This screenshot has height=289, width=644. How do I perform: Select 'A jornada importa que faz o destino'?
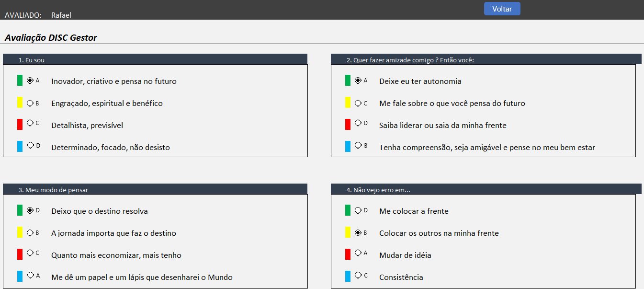[30, 233]
